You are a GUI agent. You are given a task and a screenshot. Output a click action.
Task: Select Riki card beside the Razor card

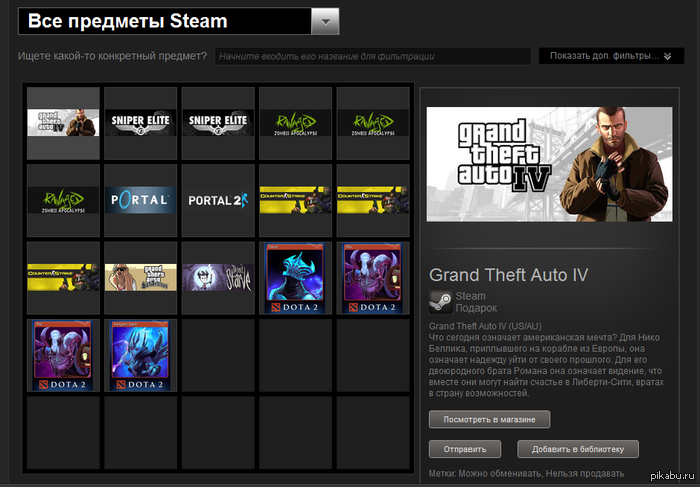[x=373, y=278]
